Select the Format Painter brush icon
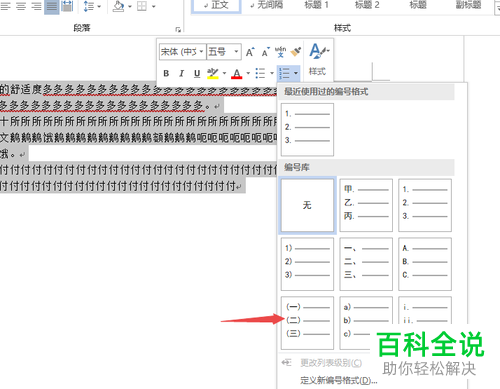This screenshot has width=500, height=389. point(296,52)
